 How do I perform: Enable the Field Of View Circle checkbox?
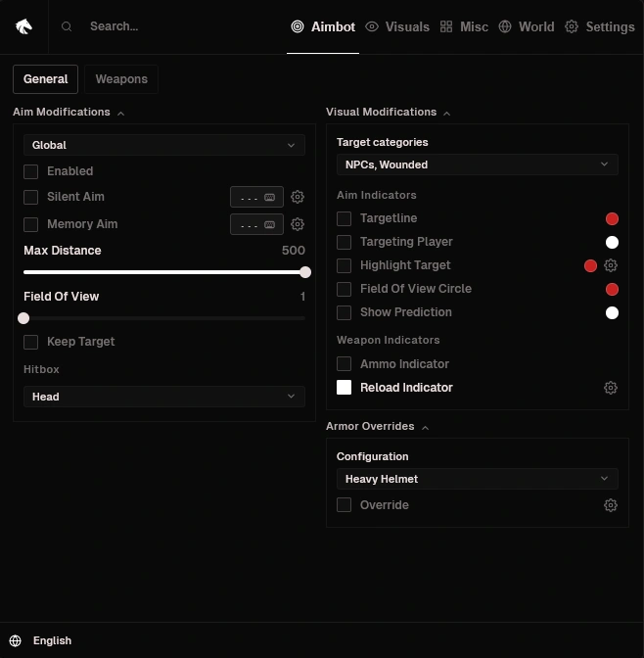345,289
